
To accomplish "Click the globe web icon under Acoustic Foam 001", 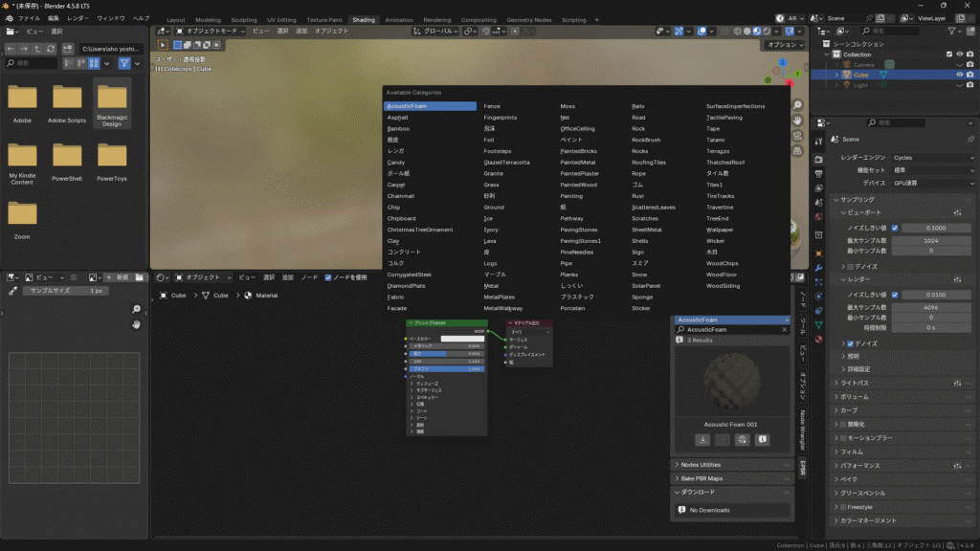I will (743, 440).
